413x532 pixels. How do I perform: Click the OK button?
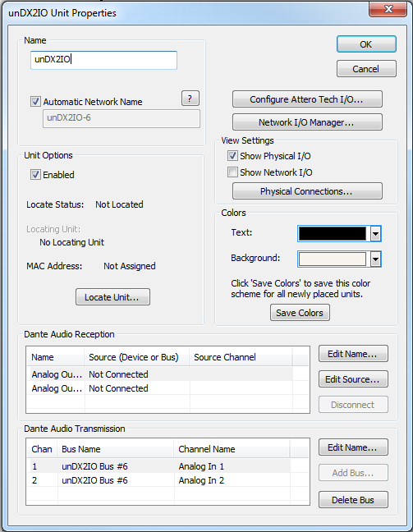click(x=366, y=44)
